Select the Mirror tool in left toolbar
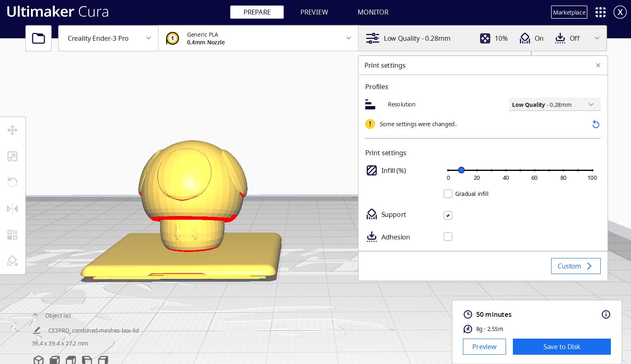The image size is (631, 364). pos(12,208)
